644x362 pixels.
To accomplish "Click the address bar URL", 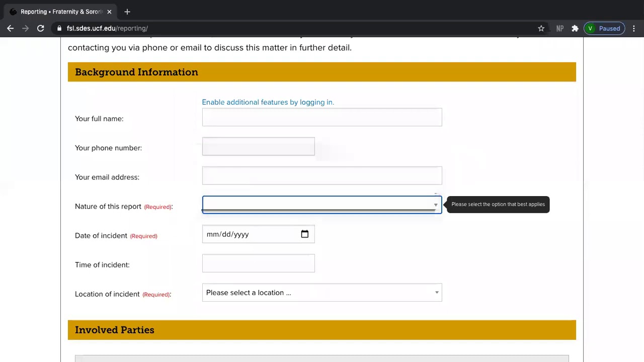I will (107, 29).
